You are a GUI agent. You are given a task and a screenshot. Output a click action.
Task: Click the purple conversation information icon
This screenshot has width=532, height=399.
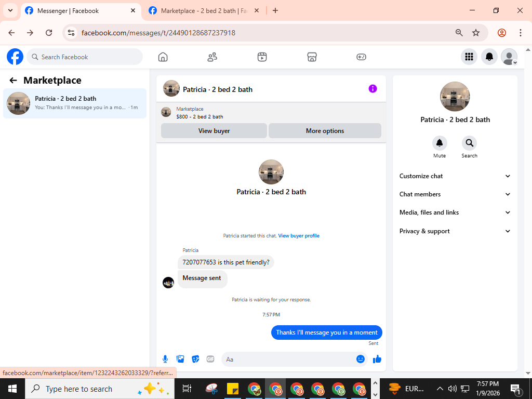click(x=373, y=89)
